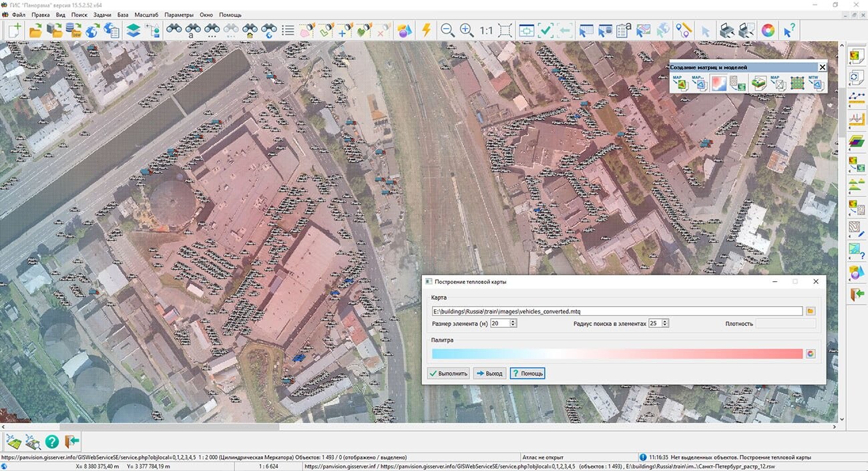Click the color wheel icon in toolbar
Screen dimensions: 868x471
769,30
